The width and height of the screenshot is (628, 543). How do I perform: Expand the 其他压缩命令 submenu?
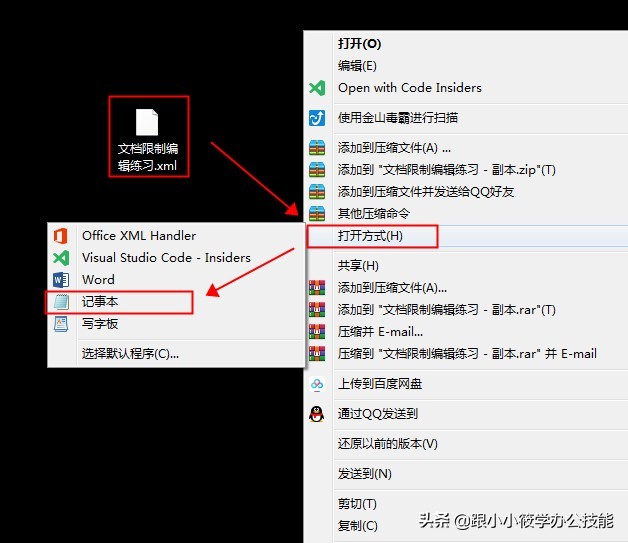[374, 214]
